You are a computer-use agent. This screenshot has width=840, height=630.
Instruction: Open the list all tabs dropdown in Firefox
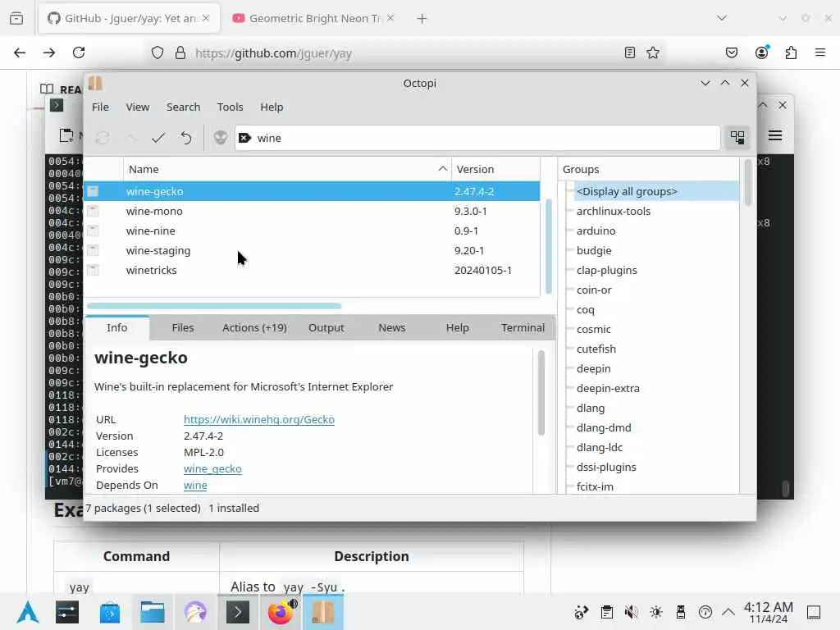tap(722, 18)
